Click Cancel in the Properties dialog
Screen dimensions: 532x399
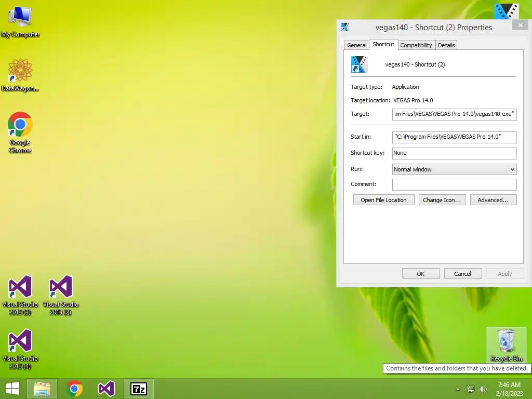463,273
